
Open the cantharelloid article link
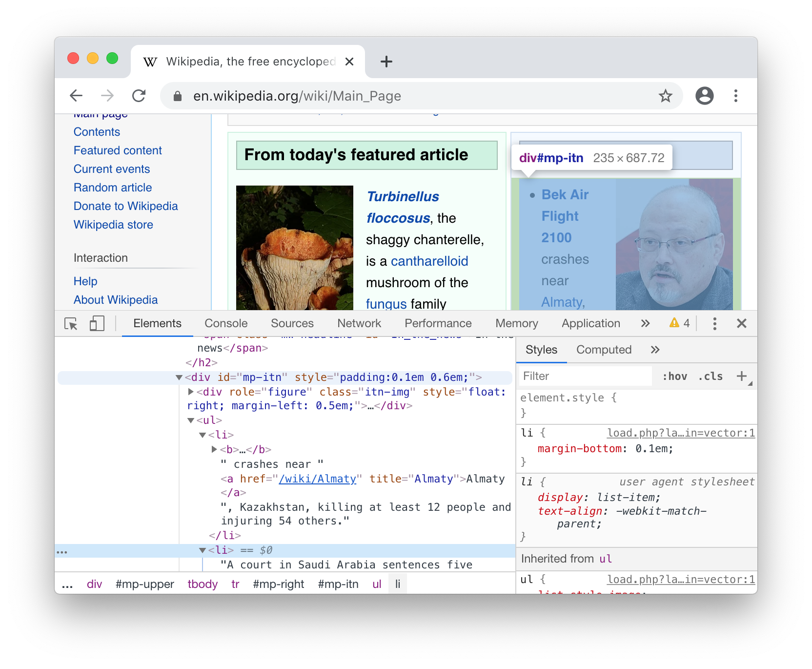coord(429,261)
